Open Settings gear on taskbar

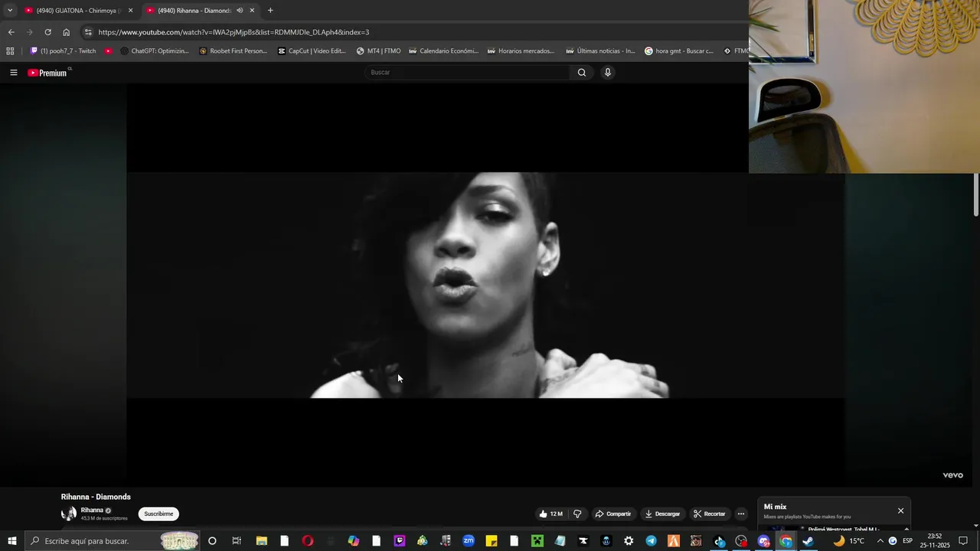coord(629,541)
